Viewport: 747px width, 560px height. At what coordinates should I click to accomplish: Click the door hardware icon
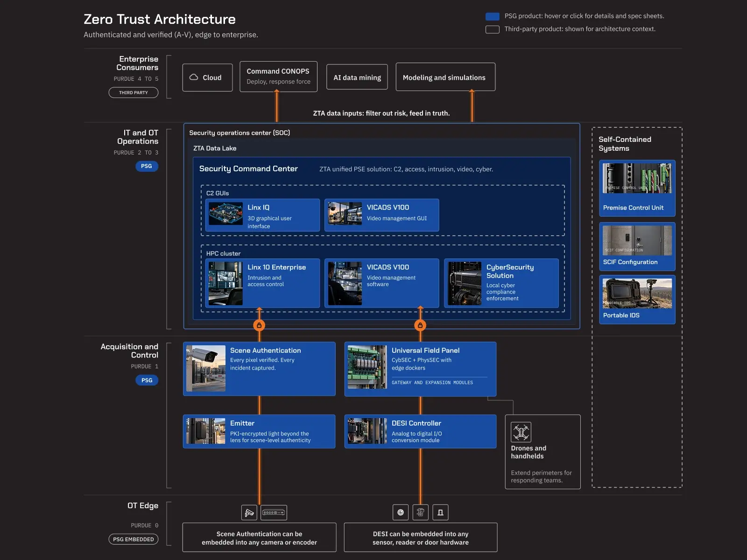[x=440, y=512]
